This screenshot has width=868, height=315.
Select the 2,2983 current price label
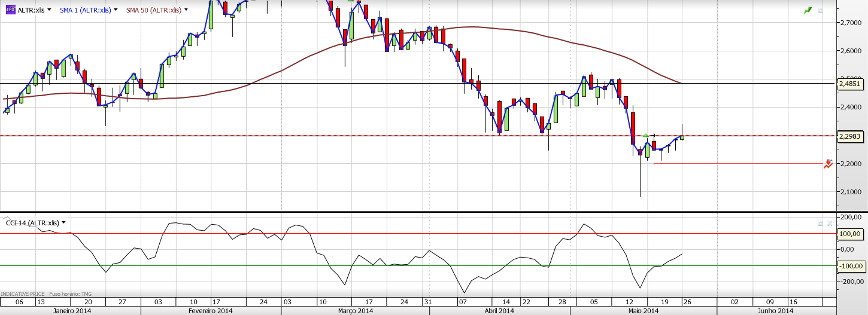coord(850,136)
